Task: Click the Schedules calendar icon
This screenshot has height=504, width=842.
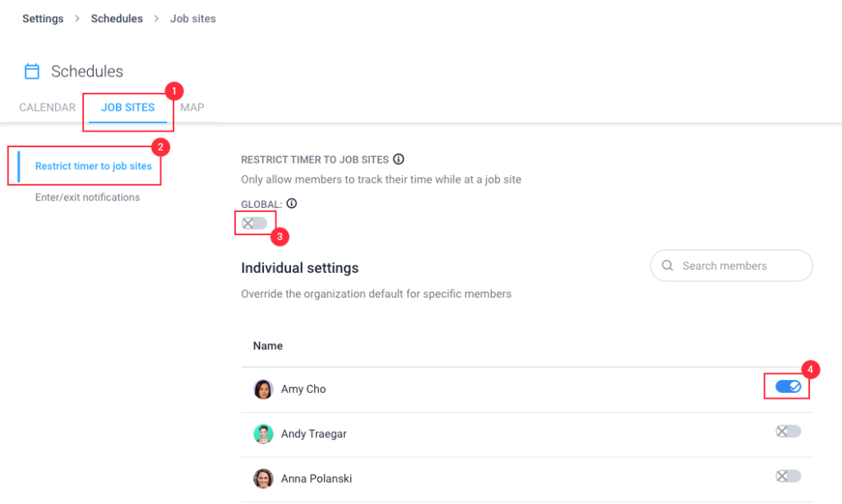Action: (32, 72)
